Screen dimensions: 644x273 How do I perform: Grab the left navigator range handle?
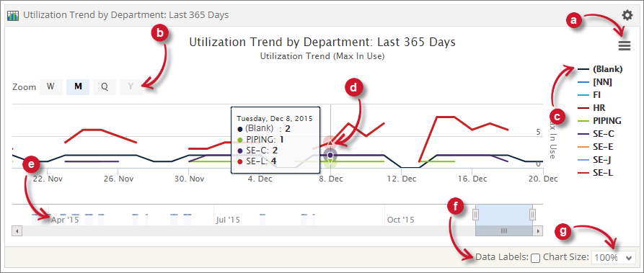point(475,215)
